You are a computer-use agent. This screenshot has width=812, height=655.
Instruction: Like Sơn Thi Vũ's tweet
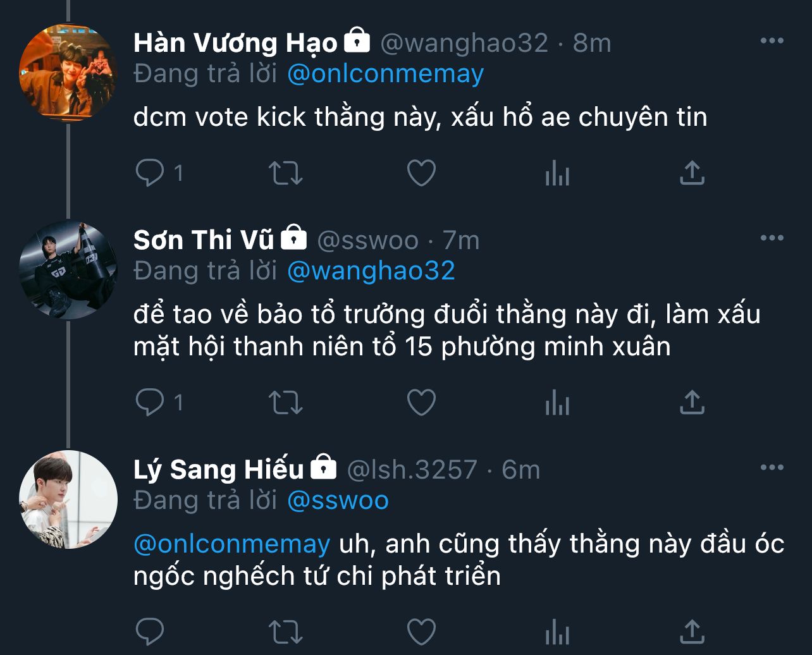coord(421,402)
